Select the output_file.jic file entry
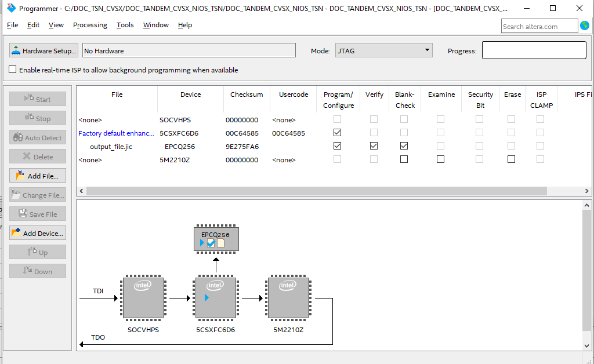This screenshot has width=594, height=364. pos(111,147)
